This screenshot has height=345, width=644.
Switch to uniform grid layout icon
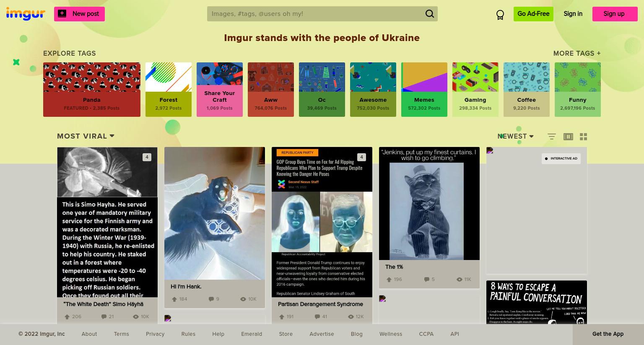[583, 136]
